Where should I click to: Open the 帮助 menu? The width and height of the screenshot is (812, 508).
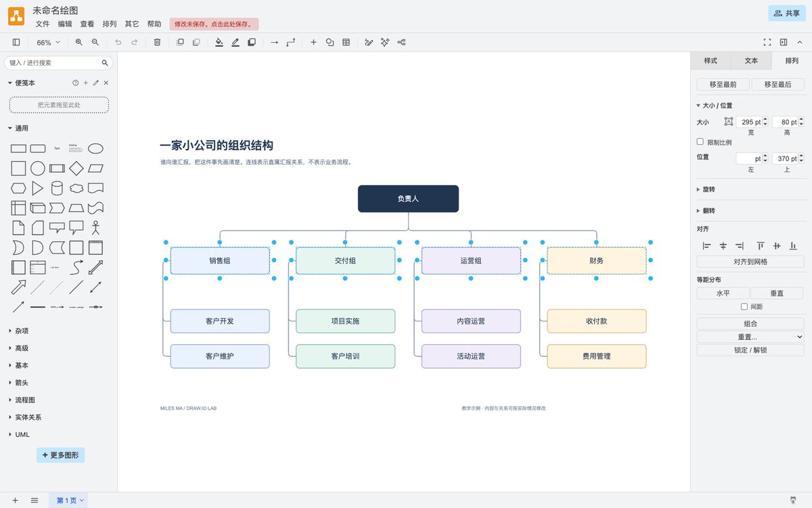[154, 24]
